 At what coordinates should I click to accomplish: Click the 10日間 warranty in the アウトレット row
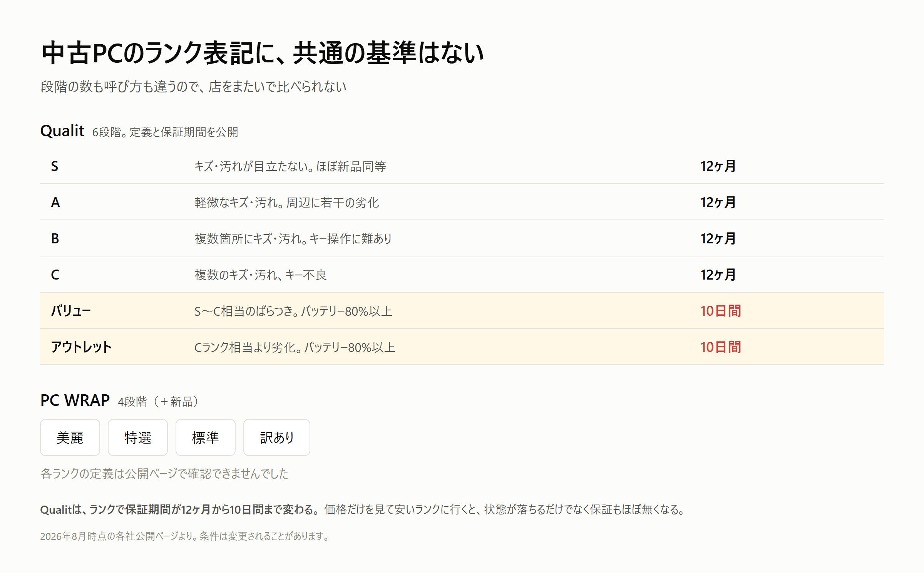click(x=721, y=347)
